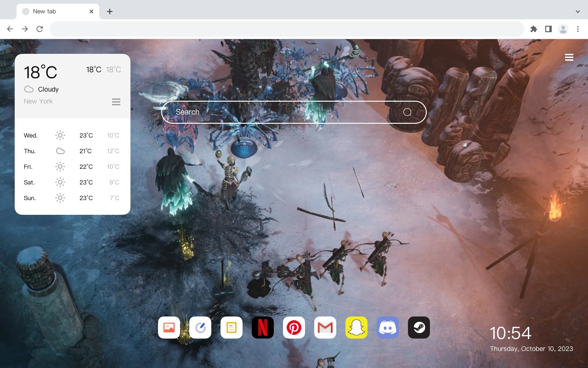Select the Sat. forecast row label
Image resolution: width=588 pixels, height=368 pixels.
tap(29, 182)
